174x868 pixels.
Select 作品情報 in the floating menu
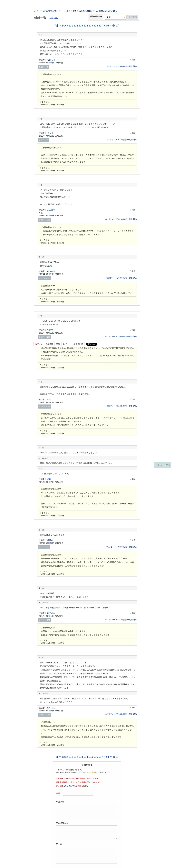tap(49, 344)
